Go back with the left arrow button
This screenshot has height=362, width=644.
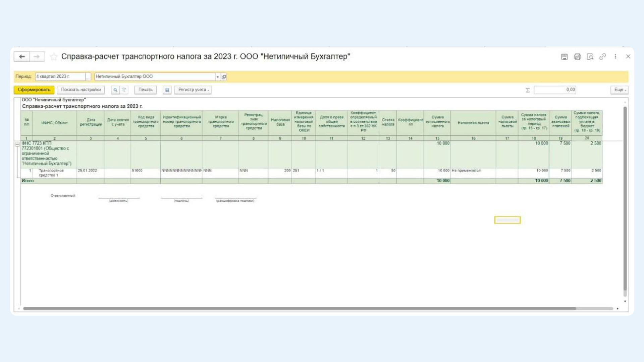[22, 57]
